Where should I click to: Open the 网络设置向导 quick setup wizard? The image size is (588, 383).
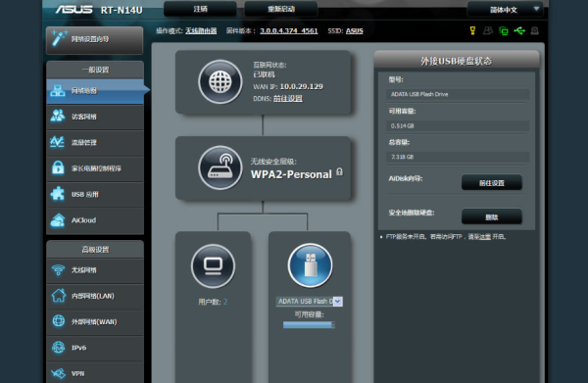[94, 40]
